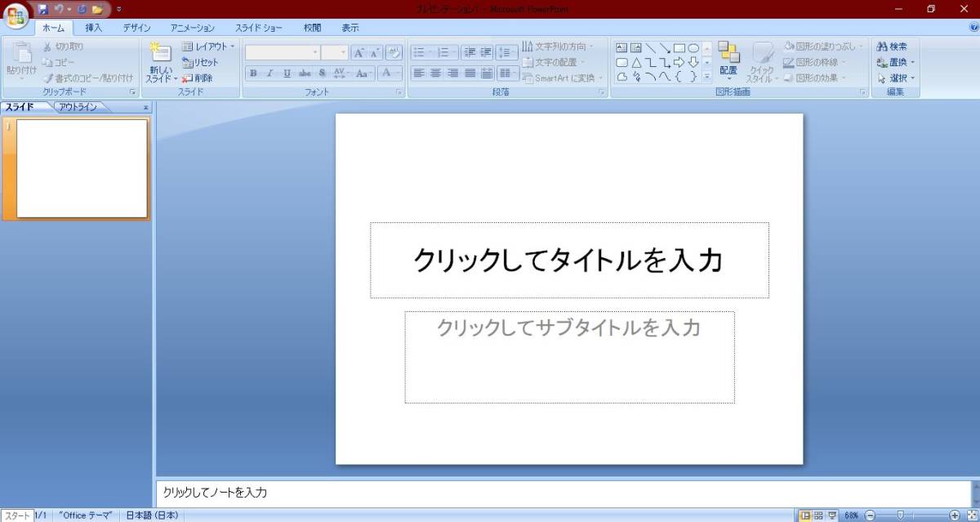Open the レイアウト (Layout) dropdown
The image size is (980, 522).
[x=208, y=47]
